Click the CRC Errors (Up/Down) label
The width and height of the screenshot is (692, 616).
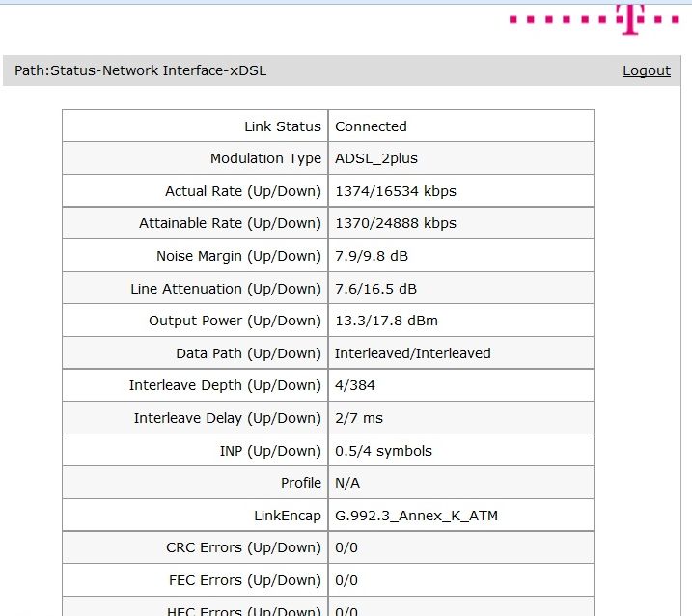243,547
